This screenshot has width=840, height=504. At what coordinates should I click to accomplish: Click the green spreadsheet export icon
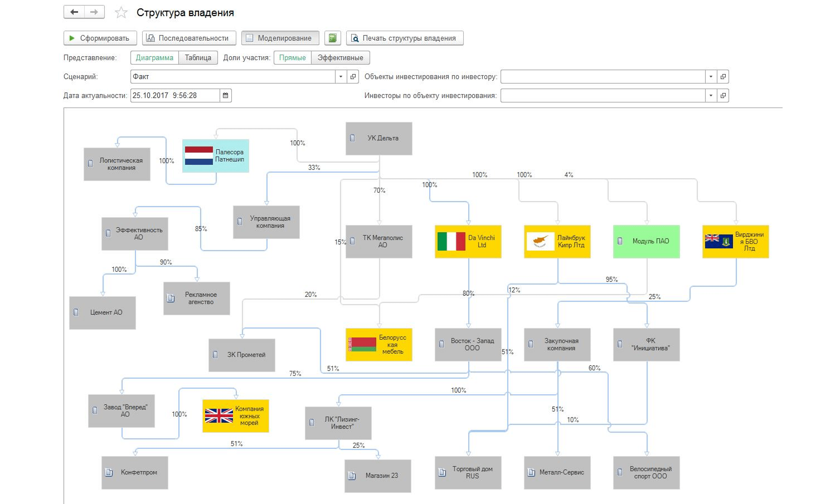[x=333, y=38]
